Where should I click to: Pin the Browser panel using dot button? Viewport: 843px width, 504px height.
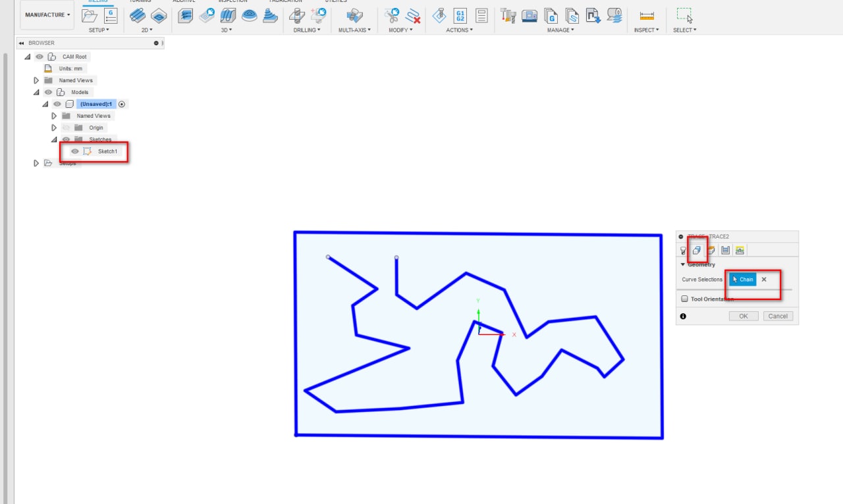pyautogui.click(x=156, y=43)
